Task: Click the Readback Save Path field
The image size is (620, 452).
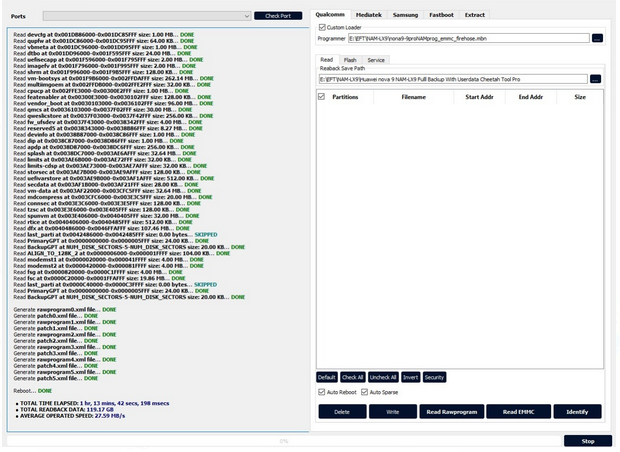Action: 453,79
